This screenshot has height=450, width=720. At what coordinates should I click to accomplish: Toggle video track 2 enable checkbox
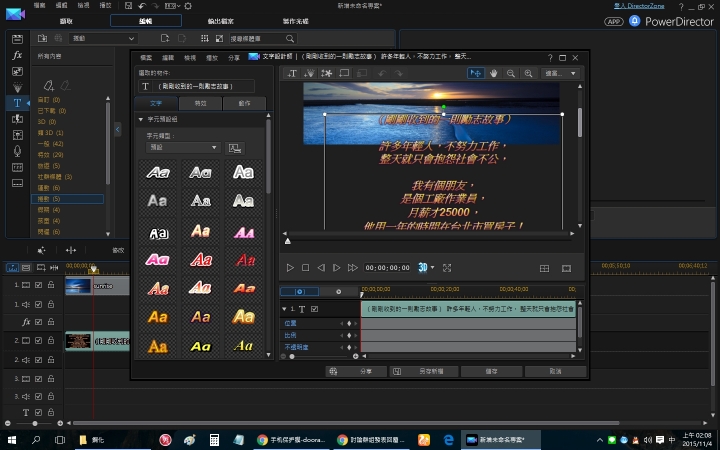click(39, 341)
